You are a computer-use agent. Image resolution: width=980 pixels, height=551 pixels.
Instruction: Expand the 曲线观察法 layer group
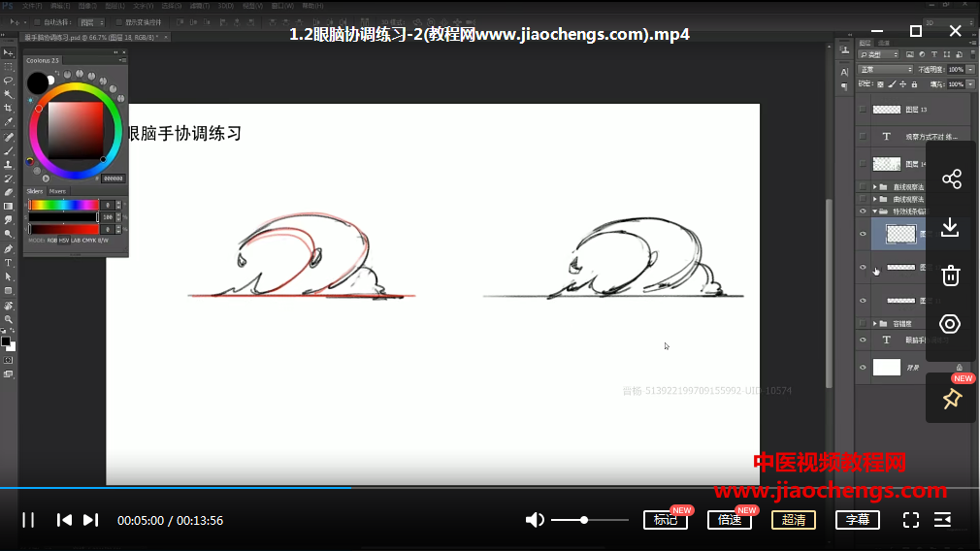pyautogui.click(x=875, y=199)
